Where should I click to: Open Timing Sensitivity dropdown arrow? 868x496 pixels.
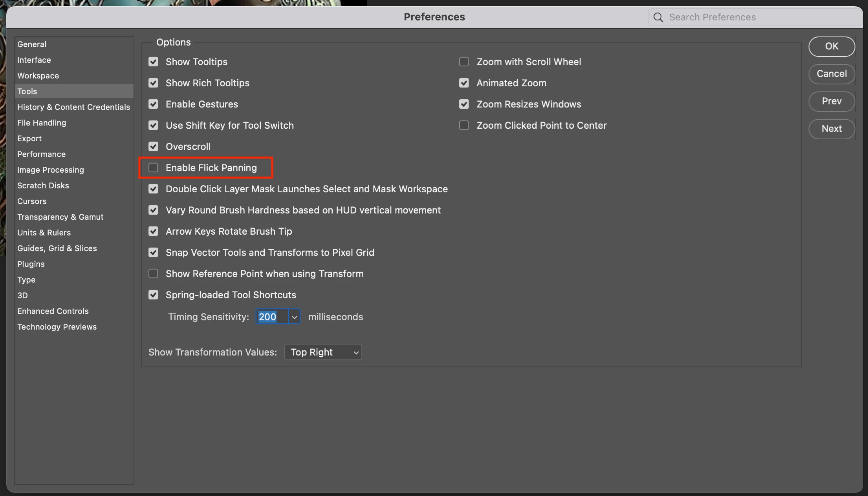(x=294, y=317)
